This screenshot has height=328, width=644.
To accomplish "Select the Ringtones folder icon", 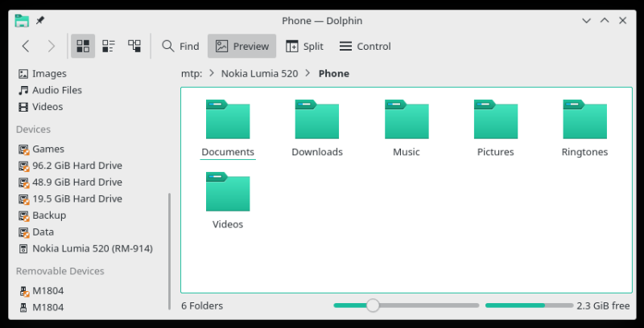I will (585, 119).
